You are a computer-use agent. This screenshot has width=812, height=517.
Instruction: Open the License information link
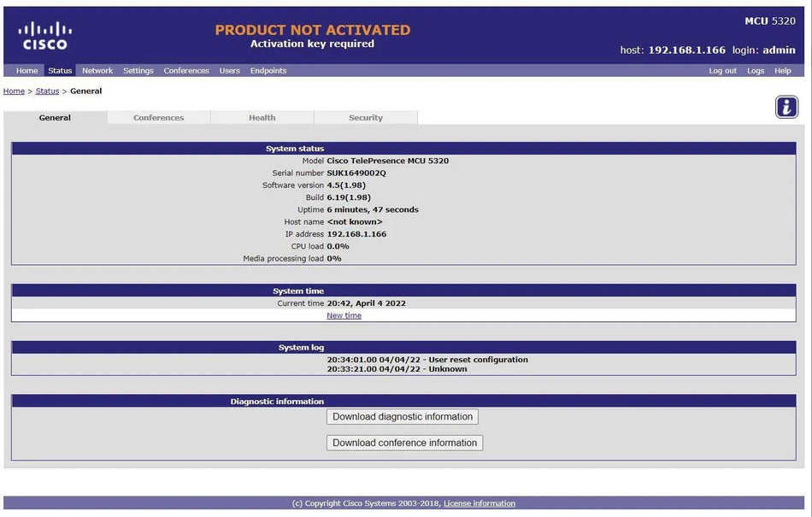479,503
